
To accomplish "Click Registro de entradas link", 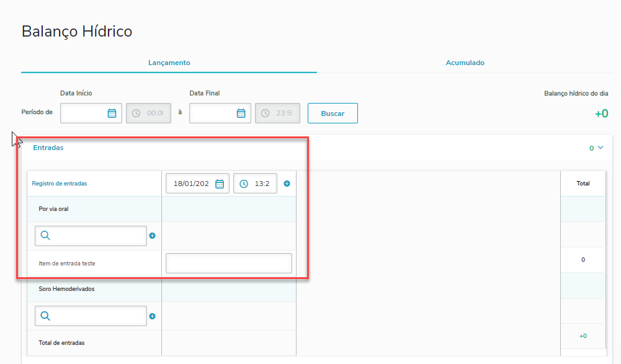I will coord(60,184).
